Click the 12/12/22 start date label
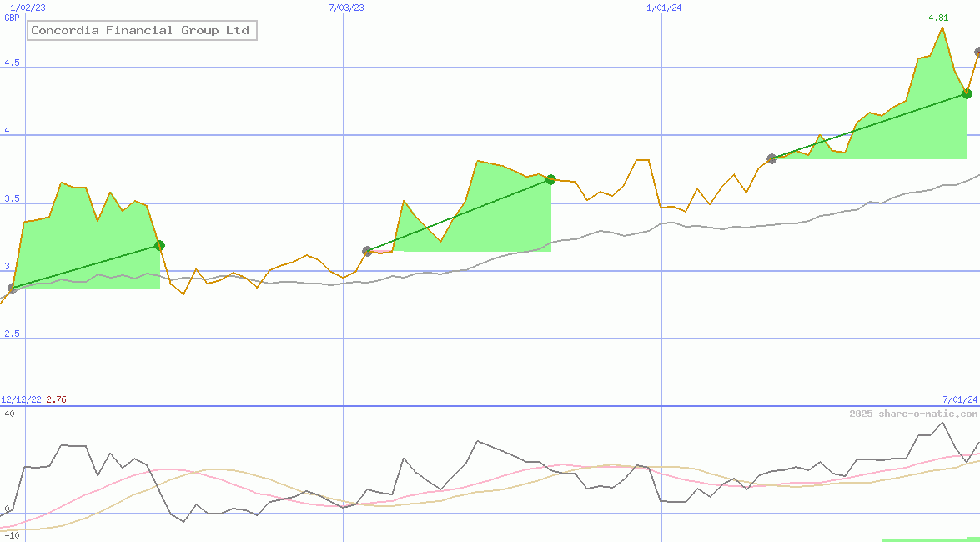 20,399
